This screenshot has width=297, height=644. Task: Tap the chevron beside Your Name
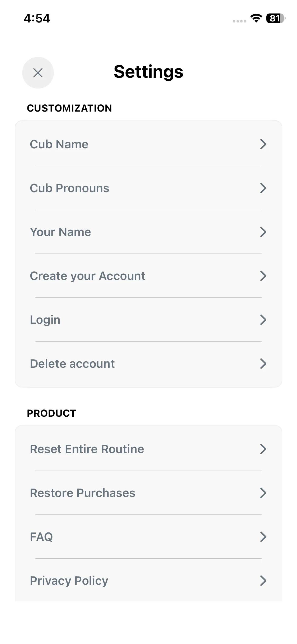click(x=263, y=232)
